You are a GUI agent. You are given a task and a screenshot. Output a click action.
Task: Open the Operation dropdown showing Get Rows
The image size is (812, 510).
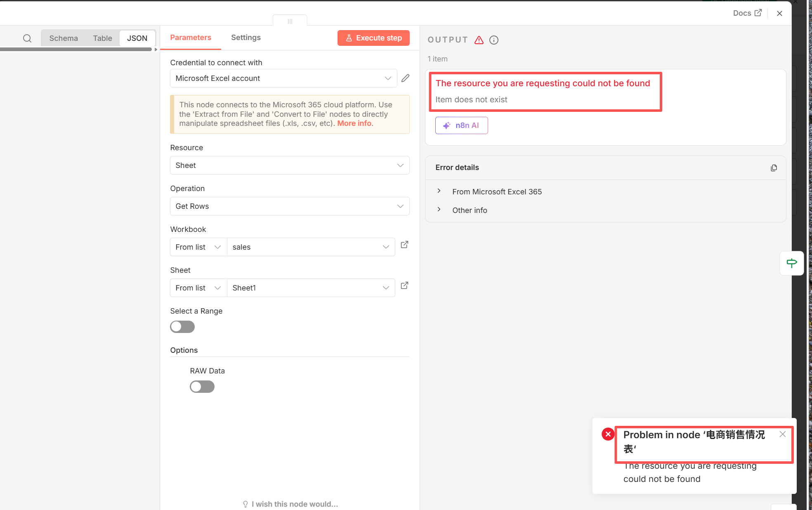click(x=290, y=206)
